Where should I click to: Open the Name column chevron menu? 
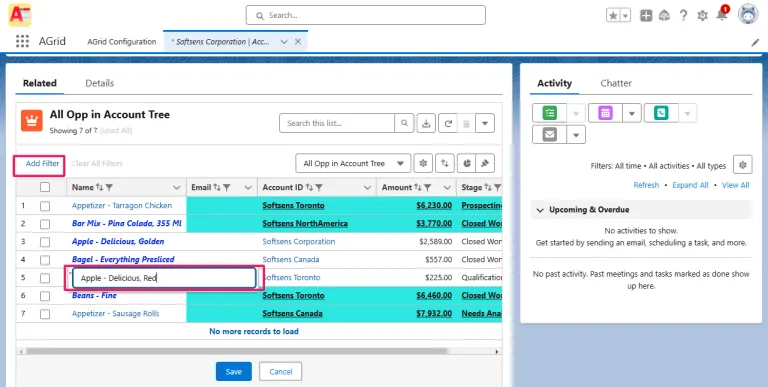click(177, 188)
